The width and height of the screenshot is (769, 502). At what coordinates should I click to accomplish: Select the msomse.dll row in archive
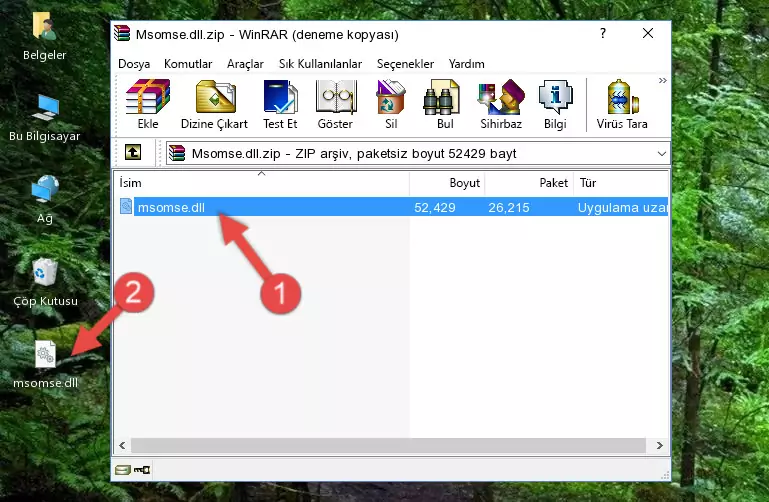392,207
